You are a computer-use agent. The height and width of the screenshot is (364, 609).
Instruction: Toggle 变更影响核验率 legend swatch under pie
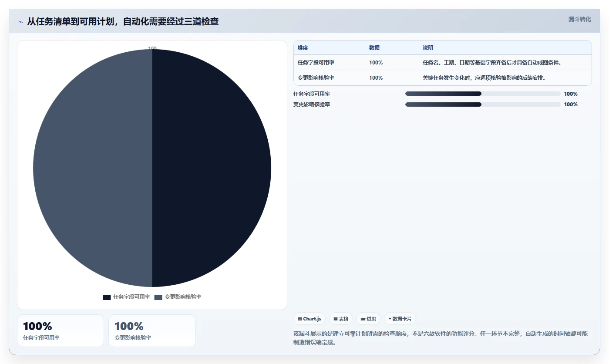[158, 297]
